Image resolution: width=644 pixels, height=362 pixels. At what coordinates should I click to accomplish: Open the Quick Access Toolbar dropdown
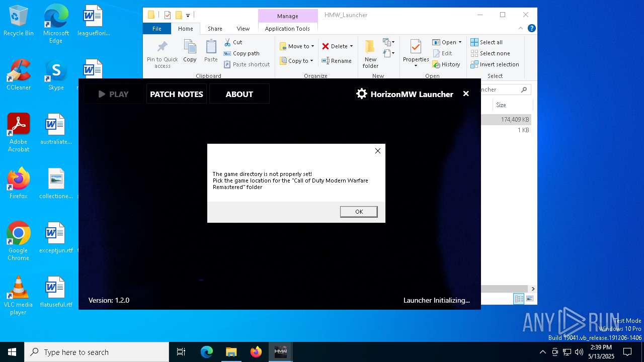coord(188,15)
